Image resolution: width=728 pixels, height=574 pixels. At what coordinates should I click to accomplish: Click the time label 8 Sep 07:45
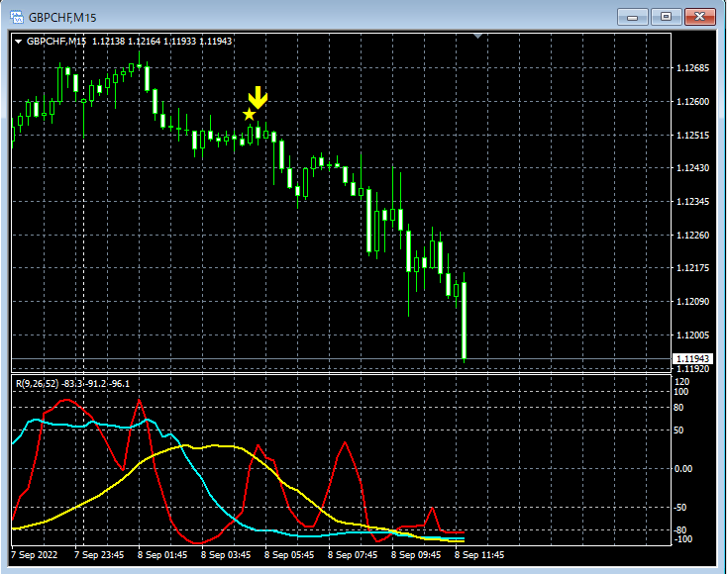coord(353,555)
